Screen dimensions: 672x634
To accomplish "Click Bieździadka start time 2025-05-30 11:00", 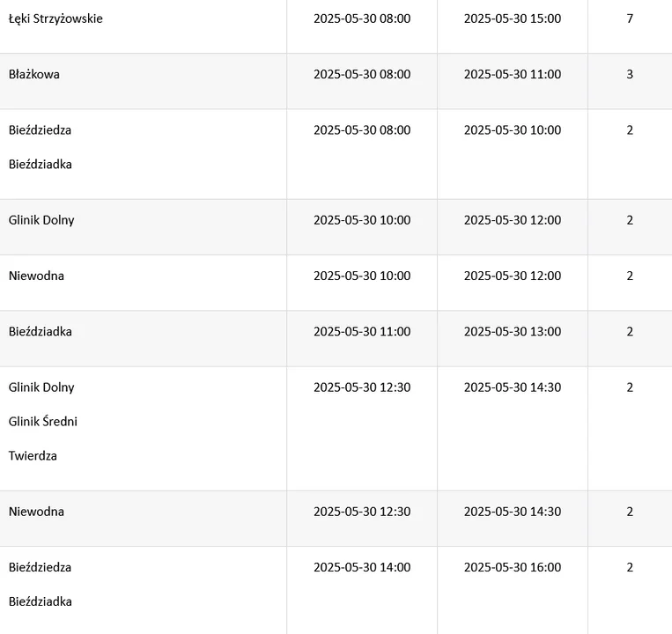I will click(x=361, y=332).
